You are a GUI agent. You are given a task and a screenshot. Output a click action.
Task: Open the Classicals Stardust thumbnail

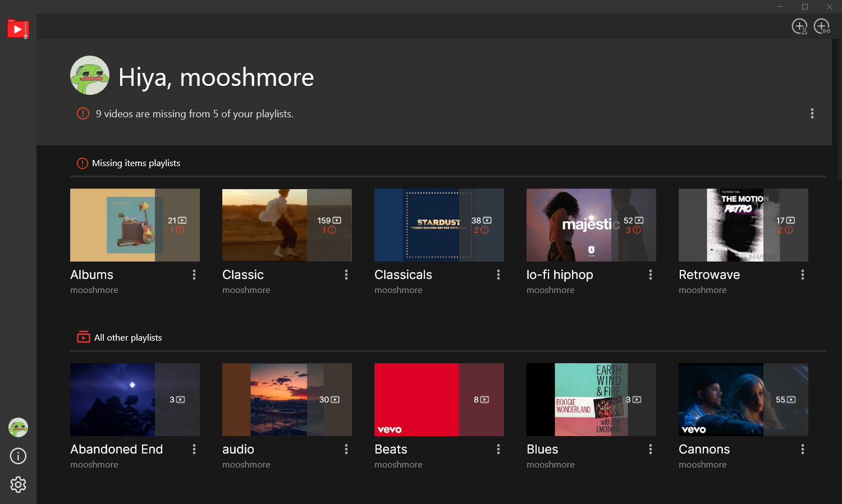(x=439, y=225)
